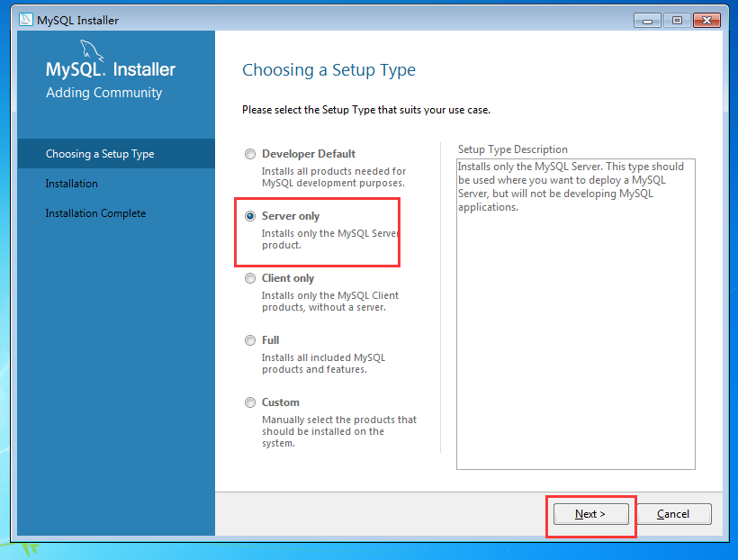
Task: Pick the Custom setup radio button
Action: point(250,402)
